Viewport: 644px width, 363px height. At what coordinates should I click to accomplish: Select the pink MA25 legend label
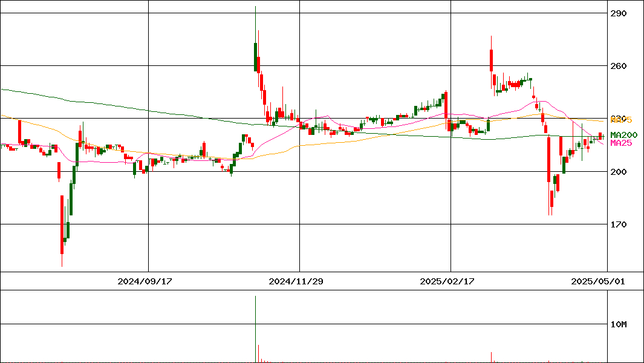click(621, 143)
